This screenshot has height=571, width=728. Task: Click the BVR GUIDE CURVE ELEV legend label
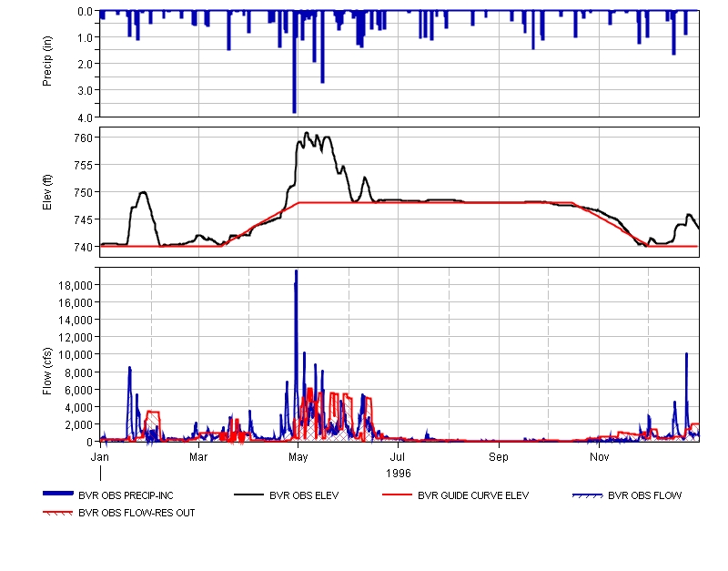click(473, 495)
